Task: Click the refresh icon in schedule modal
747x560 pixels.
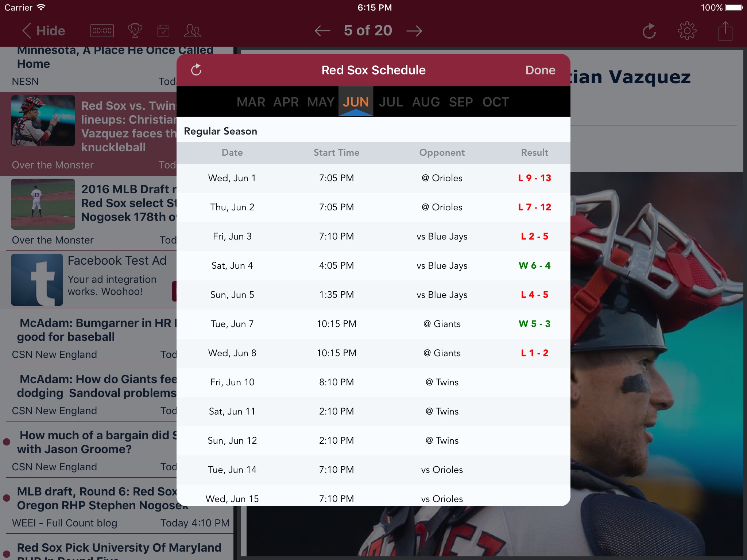Action: click(x=197, y=69)
